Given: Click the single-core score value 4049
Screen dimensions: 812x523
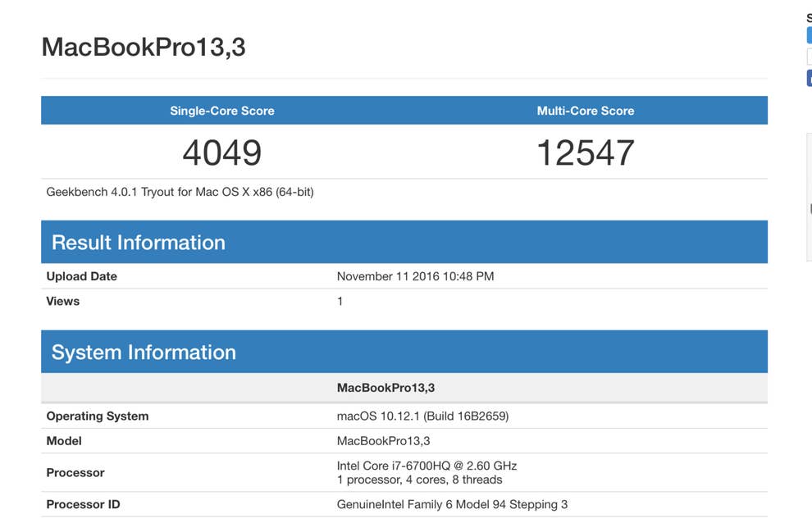Looking at the screenshot, I should tap(222, 152).
